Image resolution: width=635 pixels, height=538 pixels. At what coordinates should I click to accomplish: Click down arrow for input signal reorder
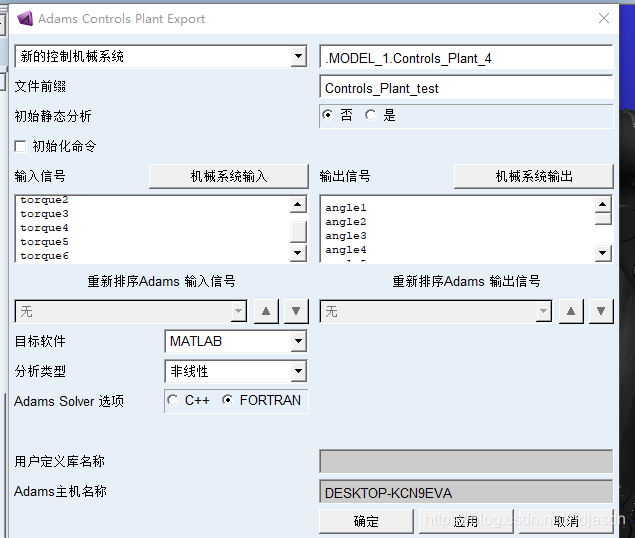click(295, 311)
